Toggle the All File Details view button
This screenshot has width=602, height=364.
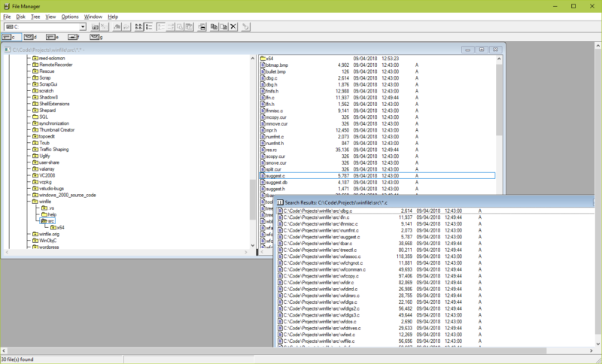point(149,27)
